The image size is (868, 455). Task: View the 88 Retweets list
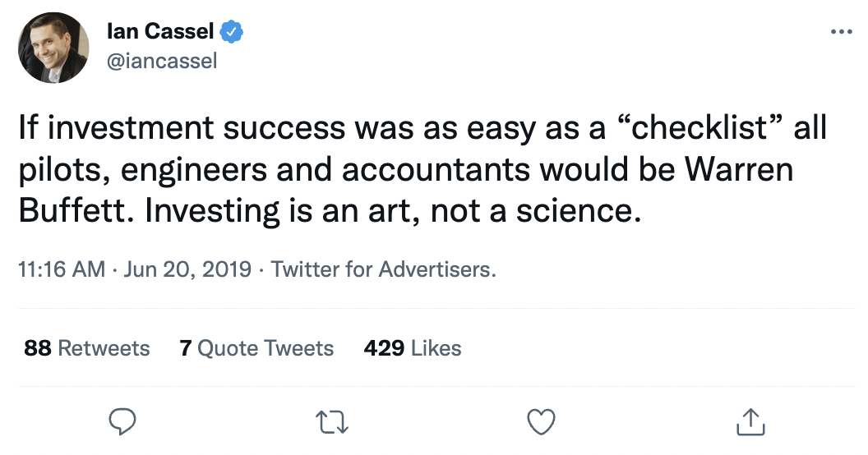point(87,348)
